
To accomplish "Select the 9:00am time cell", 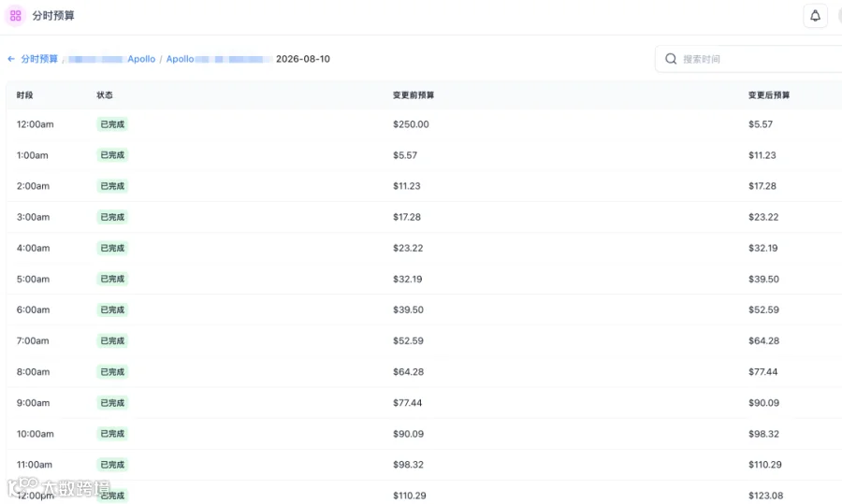I will [x=33, y=403].
